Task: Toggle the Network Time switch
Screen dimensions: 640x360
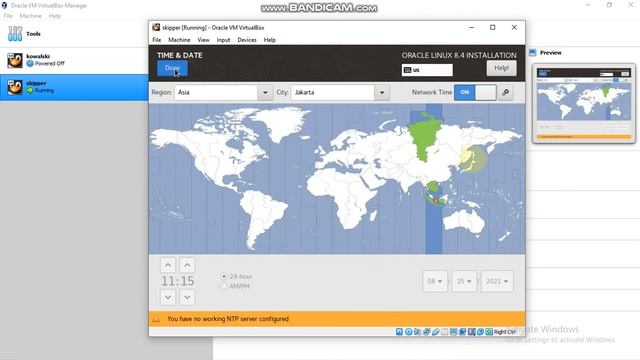Action: pos(475,92)
